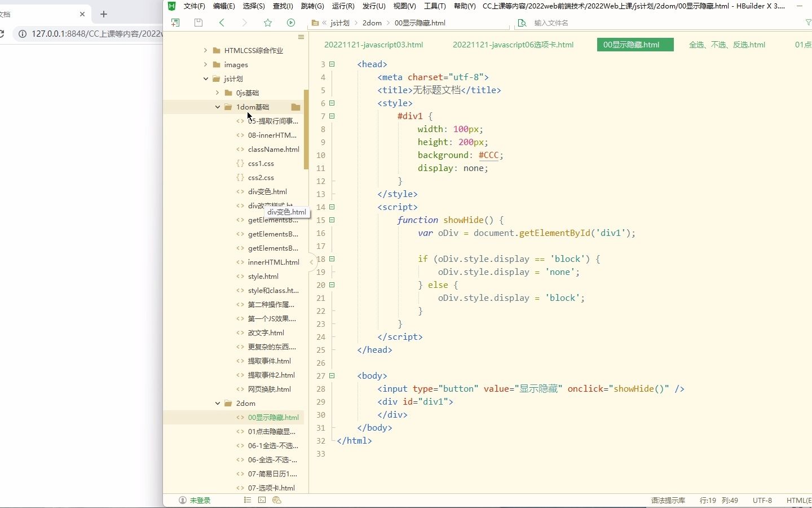Open the 文件(F) menu
This screenshot has height=508, width=812.
(x=195, y=6)
